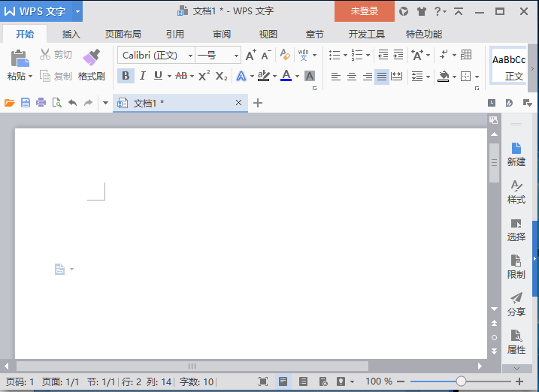Open the Calibri font name dropdown
539x392 pixels.
(x=190, y=56)
